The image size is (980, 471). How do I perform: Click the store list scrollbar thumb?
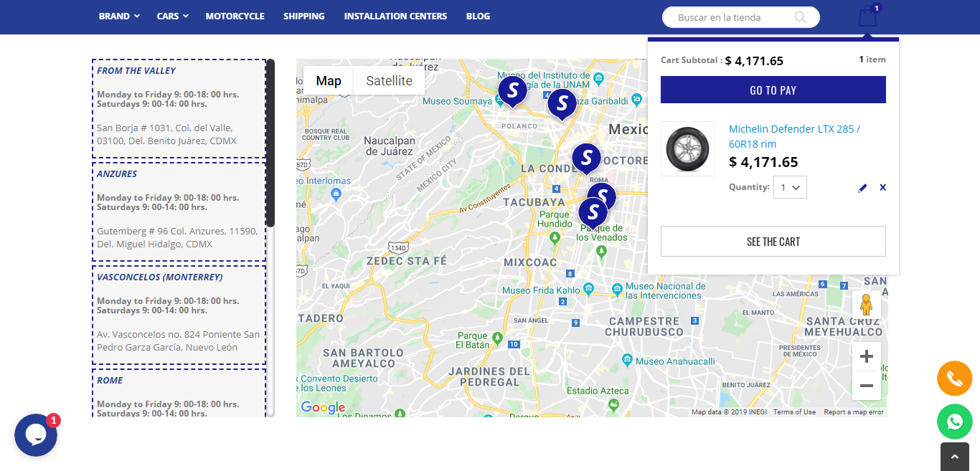[x=270, y=143]
